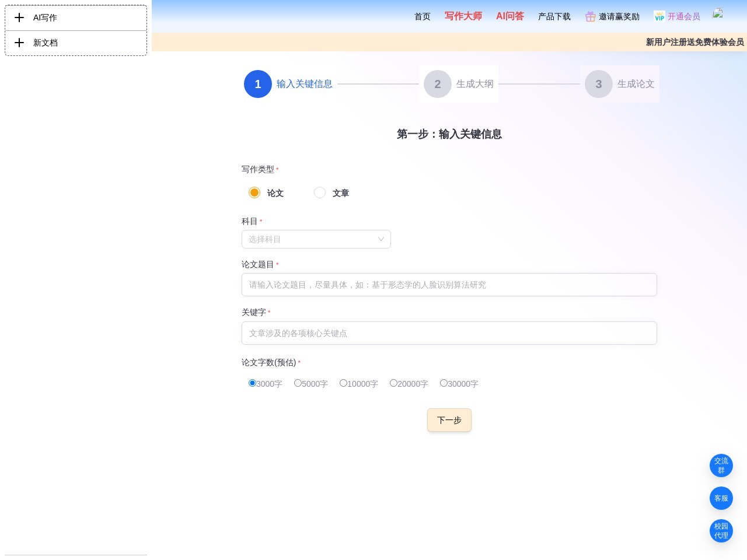Click the 新用户注册送免费体验会员 banner text
This screenshot has width=747, height=560.
point(695,42)
